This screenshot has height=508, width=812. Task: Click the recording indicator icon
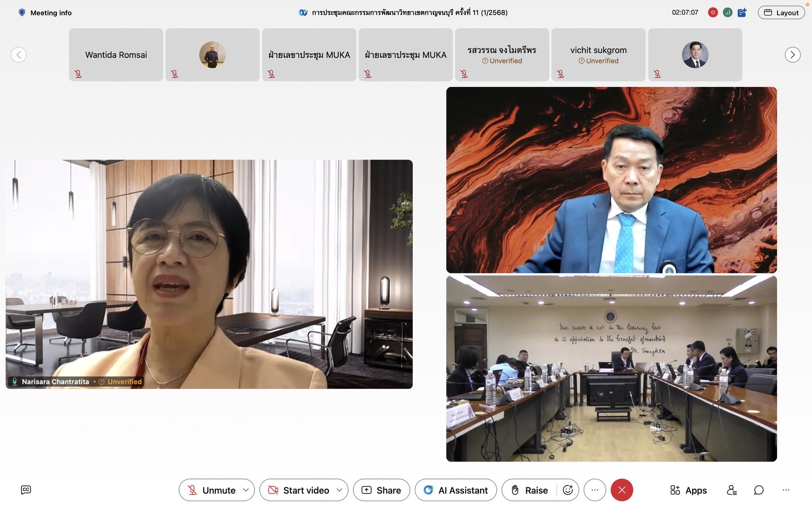712,12
